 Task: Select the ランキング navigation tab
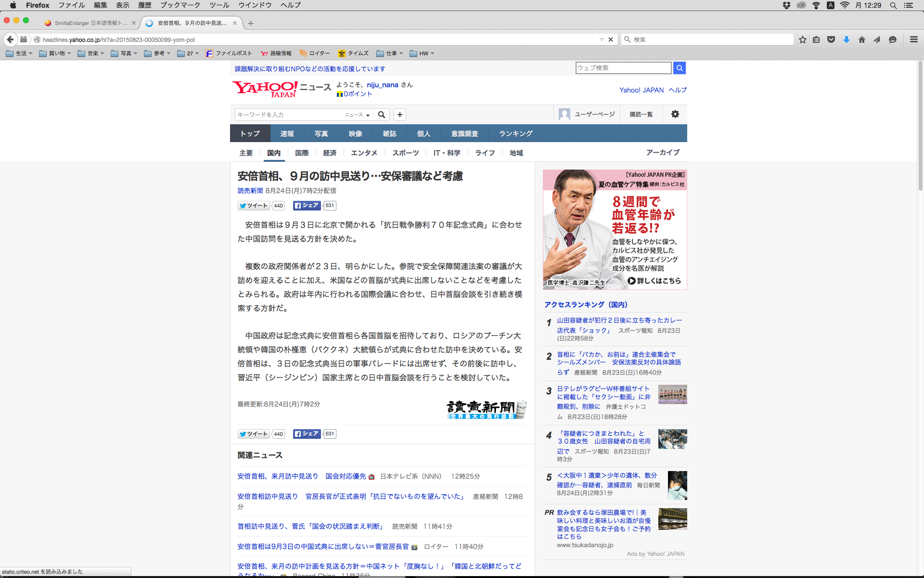515,133
